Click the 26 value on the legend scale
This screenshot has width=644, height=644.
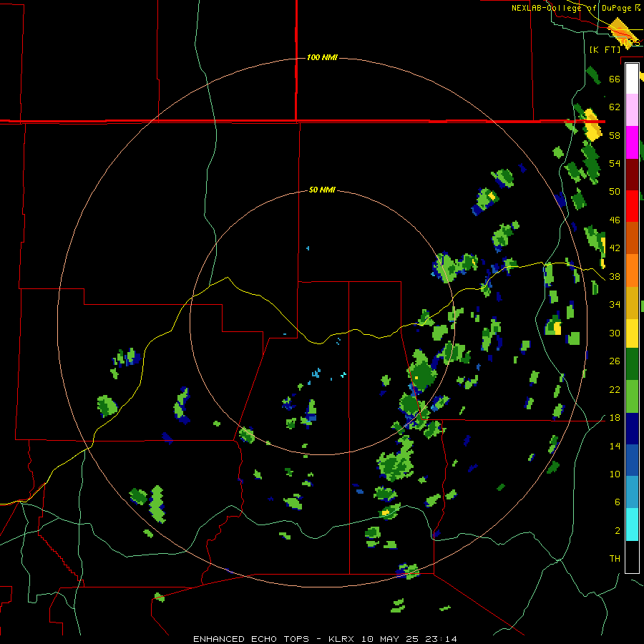615,361
